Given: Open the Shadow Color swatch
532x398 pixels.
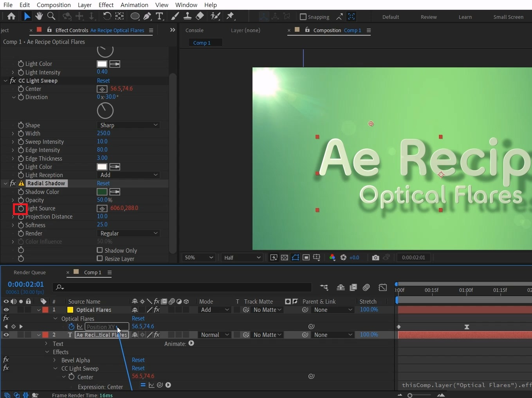Looking at the screenshot, I should point(102,192).
